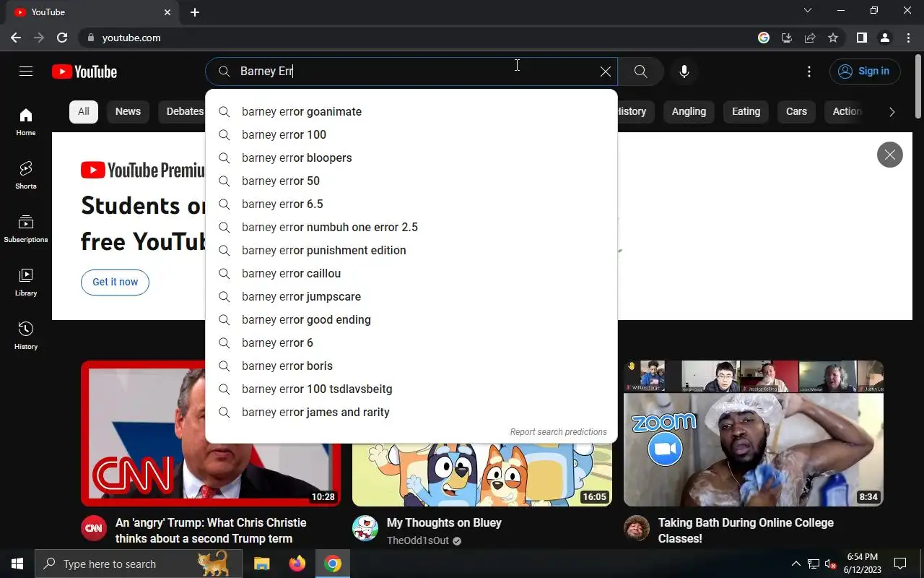Open History in the sidebar
Screen dimensions: 924x578
click(x=26, y=336)
